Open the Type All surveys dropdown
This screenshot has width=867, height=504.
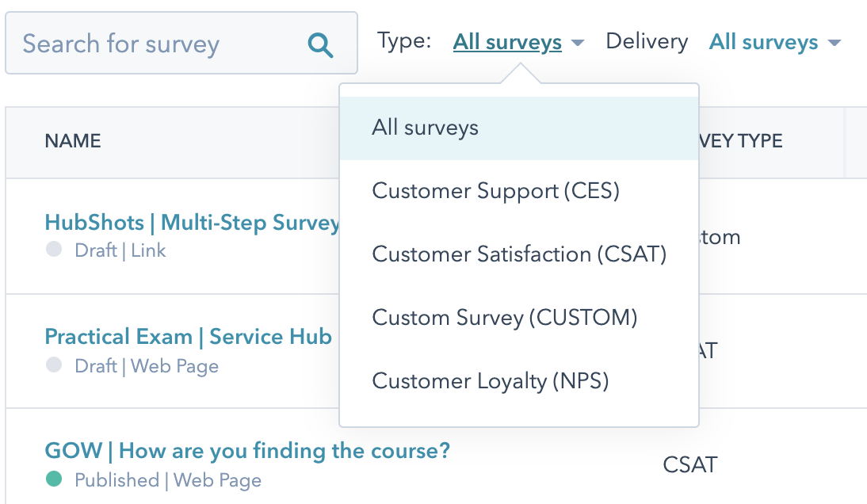click(x=507, y=42)
